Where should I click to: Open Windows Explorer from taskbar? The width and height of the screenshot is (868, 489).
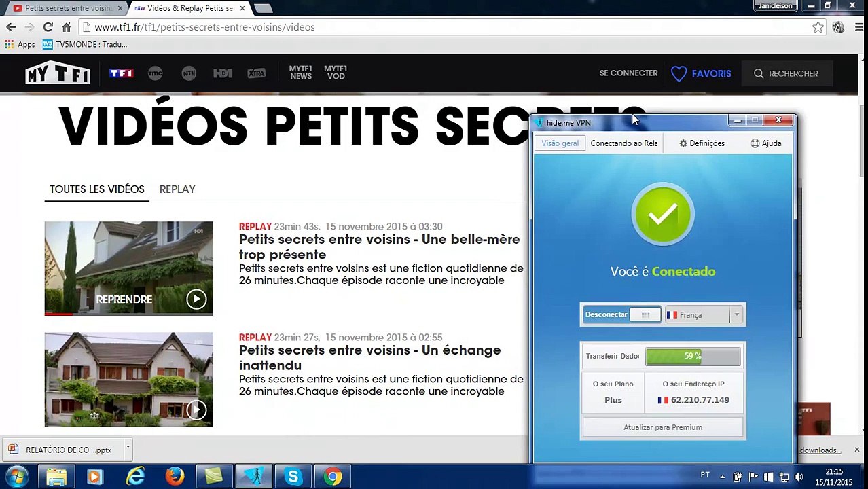[x=56, y=477]
